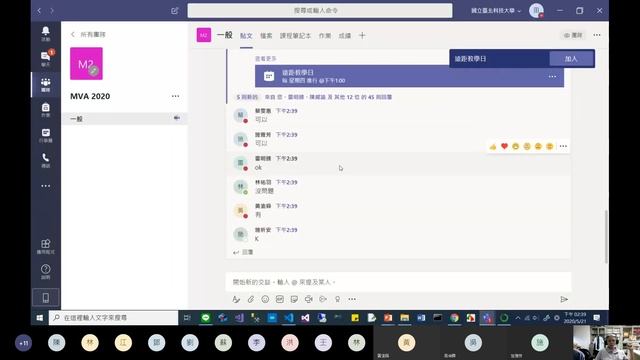The image size is (640, 360).
Task: Click 回覆 to reply to the thread
Action: 243,252
